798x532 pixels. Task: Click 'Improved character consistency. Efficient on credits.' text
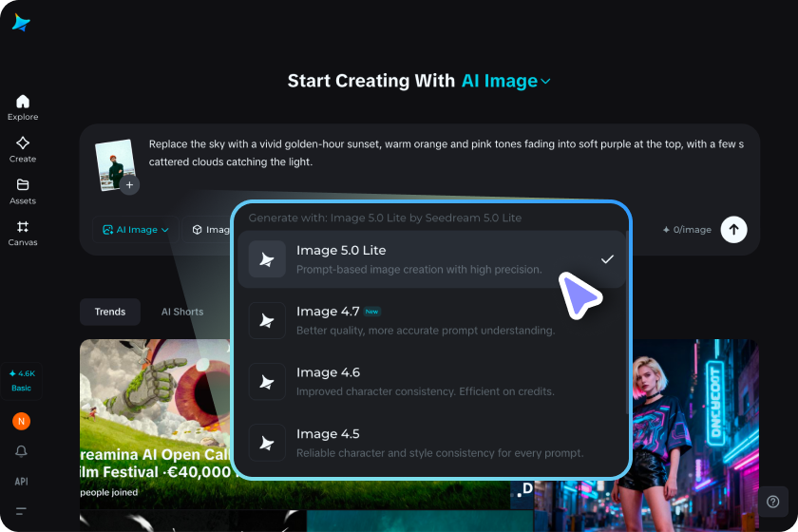tap(426, 391)
